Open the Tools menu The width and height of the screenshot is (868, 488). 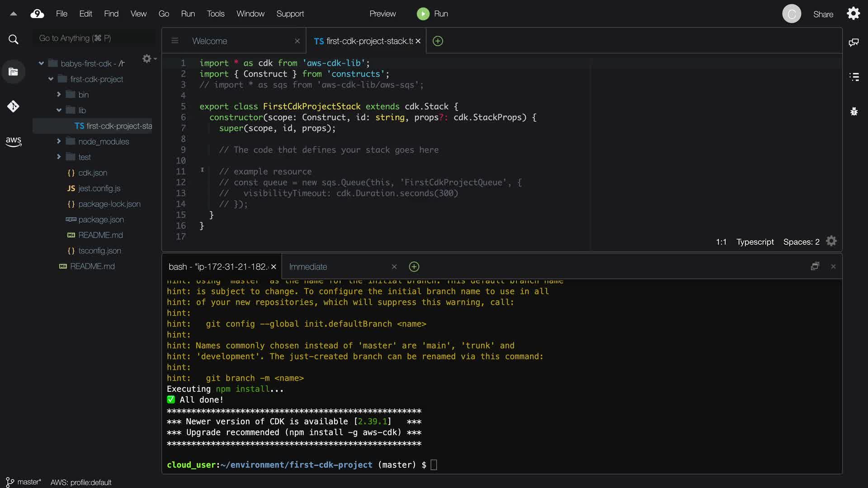click(215, 14)
